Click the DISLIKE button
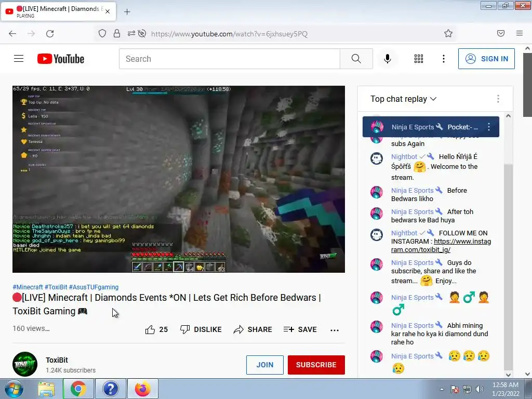 pos(201,329)
